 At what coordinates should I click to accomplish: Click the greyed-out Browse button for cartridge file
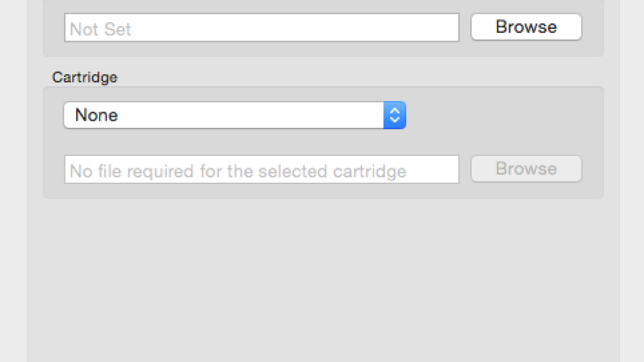point(526,168)
